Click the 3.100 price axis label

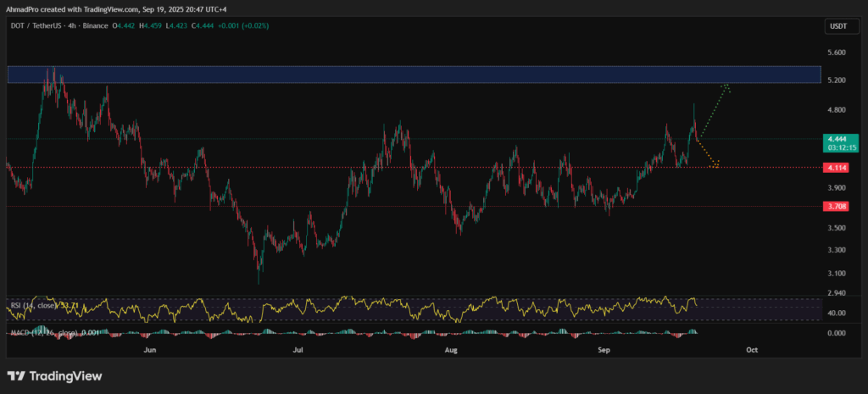click(x=837, y=274)
